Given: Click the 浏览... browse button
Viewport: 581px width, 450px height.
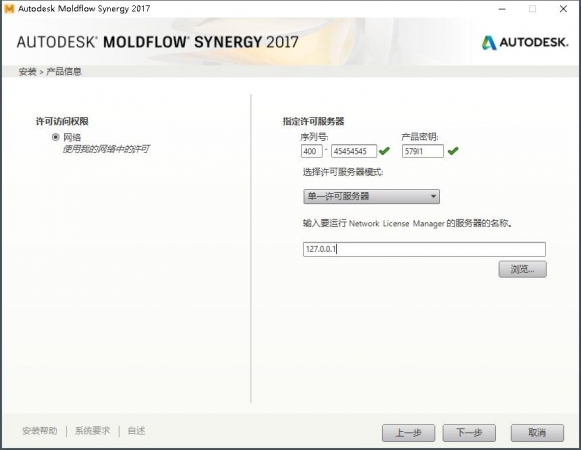Looking at the screenshot, I should 522,269.
